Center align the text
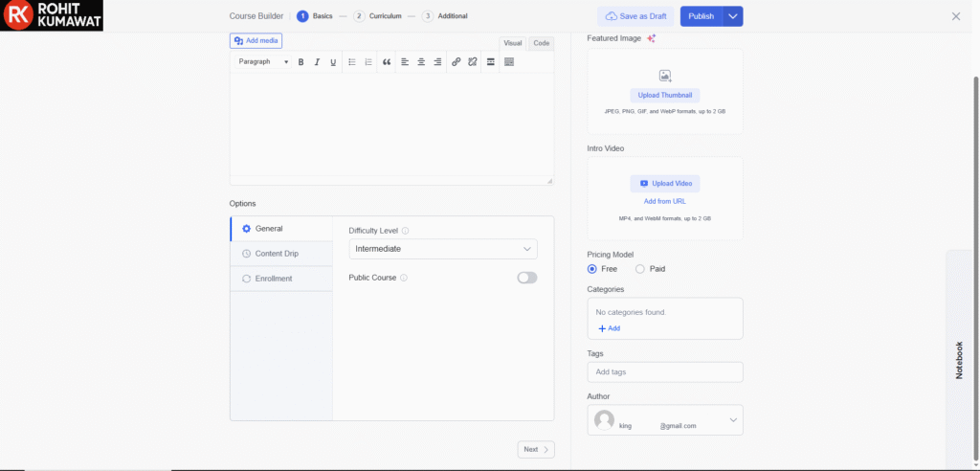 [x=421, y=62]
